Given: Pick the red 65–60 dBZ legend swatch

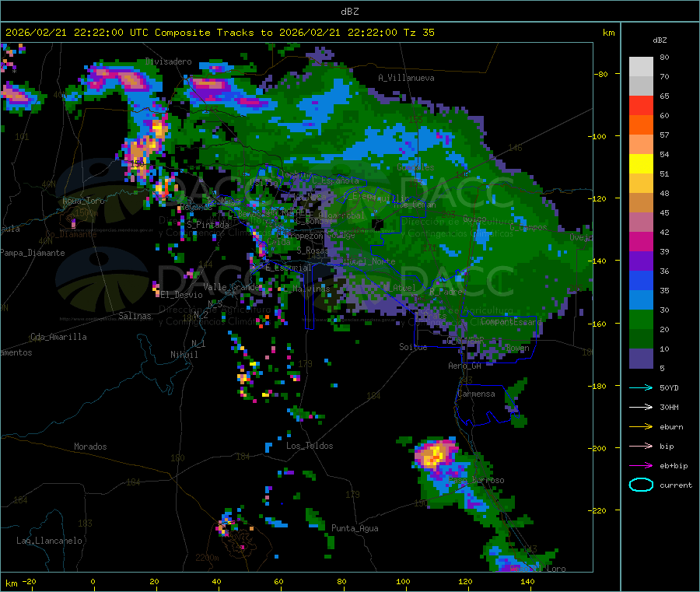Looking at the screenshot, I should click(x=641, y=105).
